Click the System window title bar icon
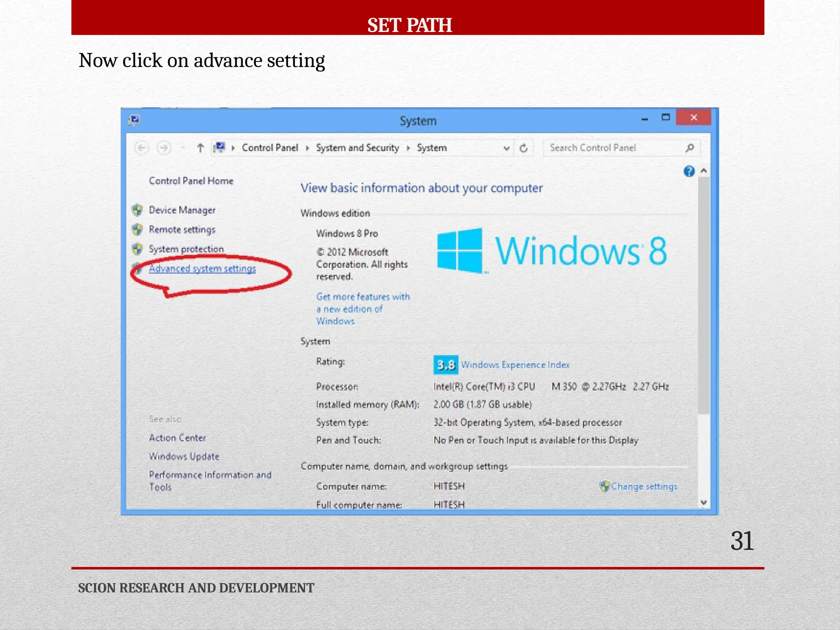The width and height of the screenshot is (840, 630). (x=135, y=120)
